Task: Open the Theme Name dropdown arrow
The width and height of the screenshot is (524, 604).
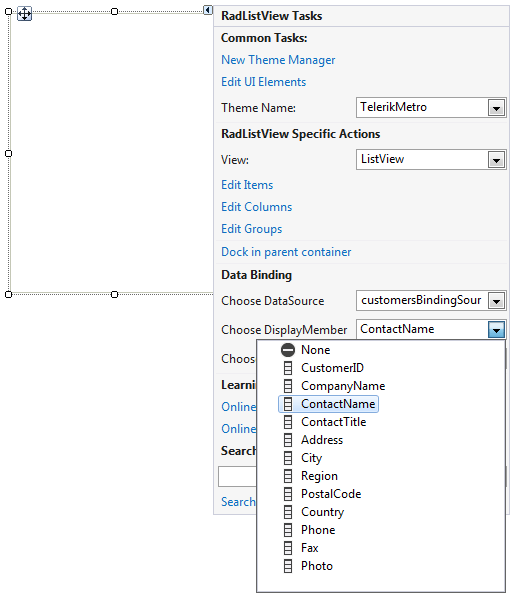Action: coord(496,108)
